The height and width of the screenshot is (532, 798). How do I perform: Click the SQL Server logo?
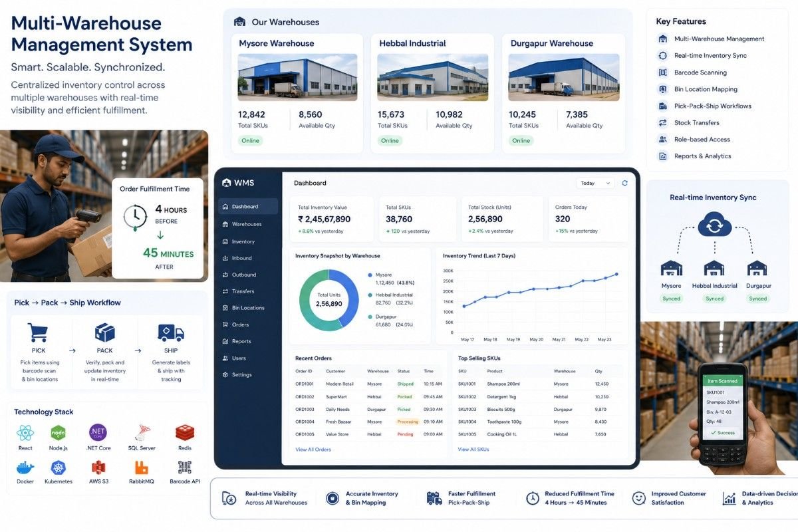[142, 433]
